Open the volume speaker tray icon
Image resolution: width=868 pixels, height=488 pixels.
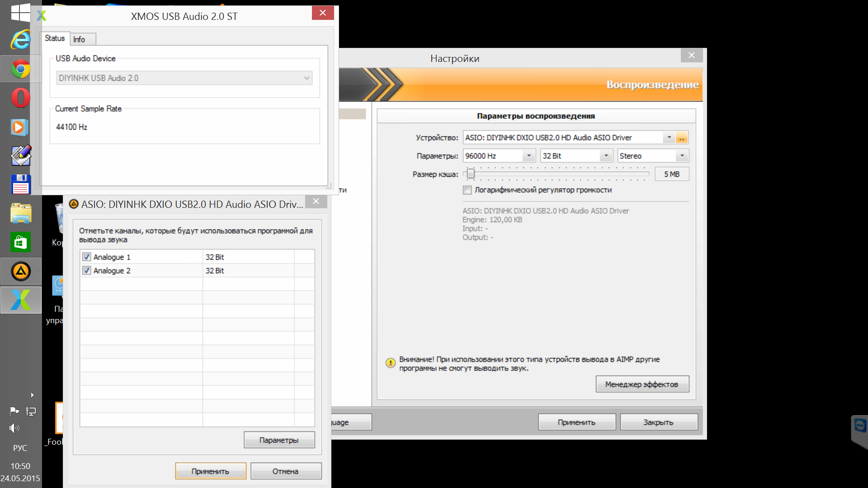coord(14,427)
